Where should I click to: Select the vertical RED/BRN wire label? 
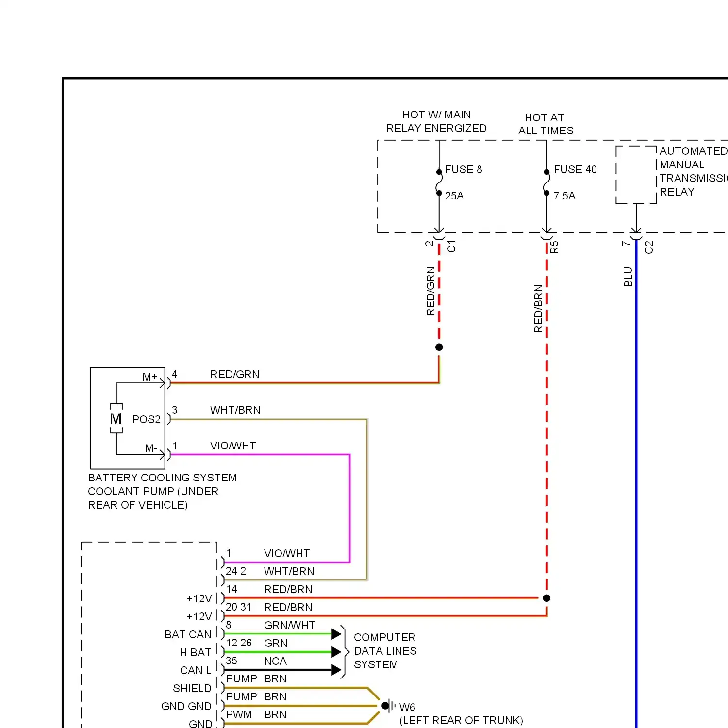[538, 309]
